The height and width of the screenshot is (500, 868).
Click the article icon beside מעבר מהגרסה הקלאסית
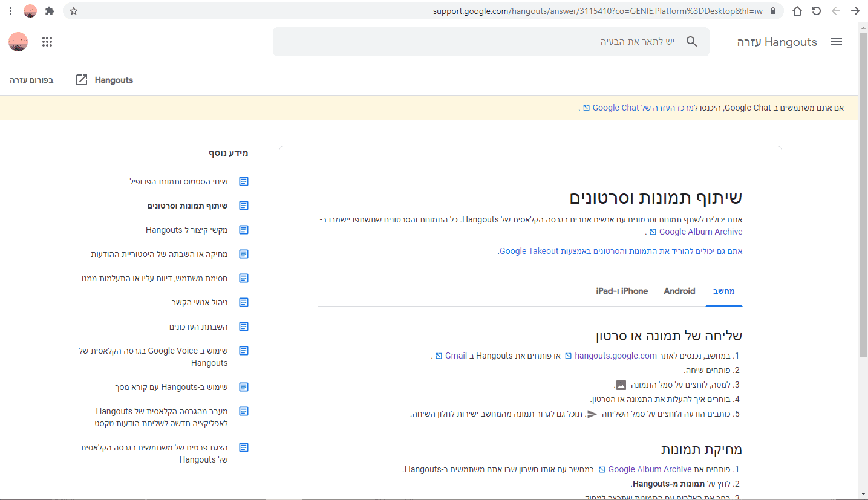click(x=244, y=411)
